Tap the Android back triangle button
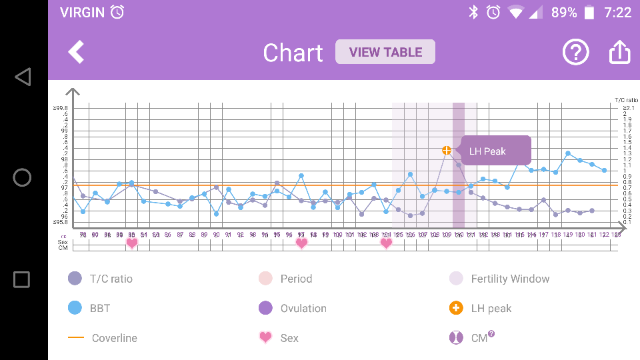Image resolution: width=640 pixels, height=360 pixels. point(23,77)
